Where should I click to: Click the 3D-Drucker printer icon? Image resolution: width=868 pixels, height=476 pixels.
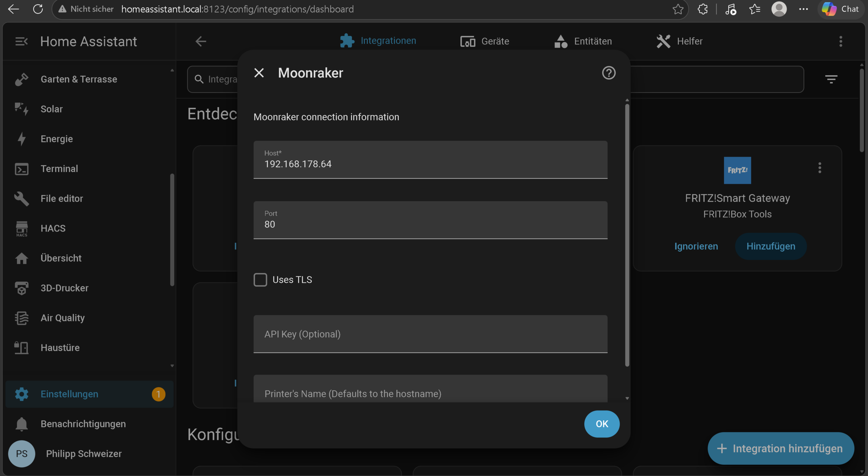21,288
